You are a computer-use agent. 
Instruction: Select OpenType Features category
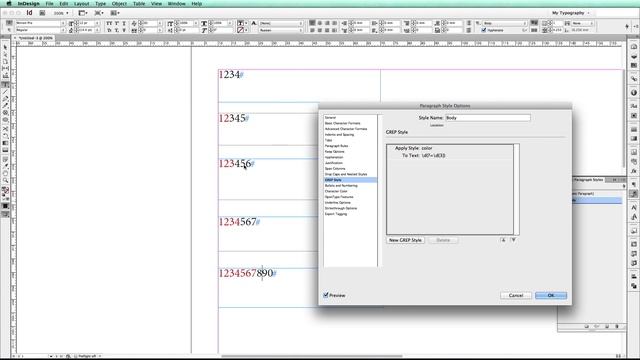339,197
